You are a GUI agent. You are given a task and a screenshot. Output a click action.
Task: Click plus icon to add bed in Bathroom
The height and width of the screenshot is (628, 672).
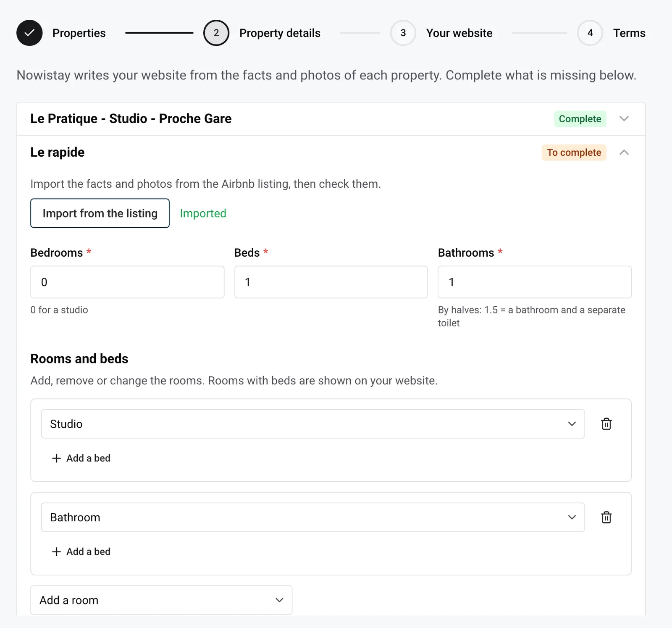56,552
